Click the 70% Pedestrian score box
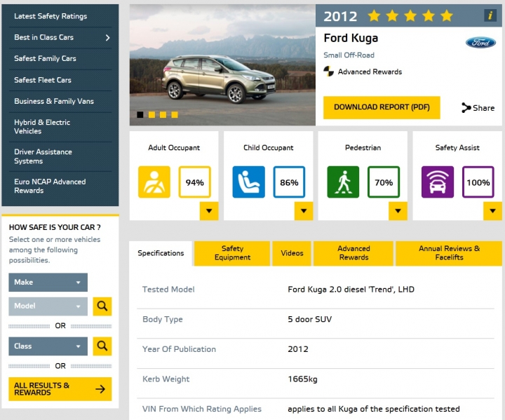This screenshot has height=420, width=505. coord(384,182)
